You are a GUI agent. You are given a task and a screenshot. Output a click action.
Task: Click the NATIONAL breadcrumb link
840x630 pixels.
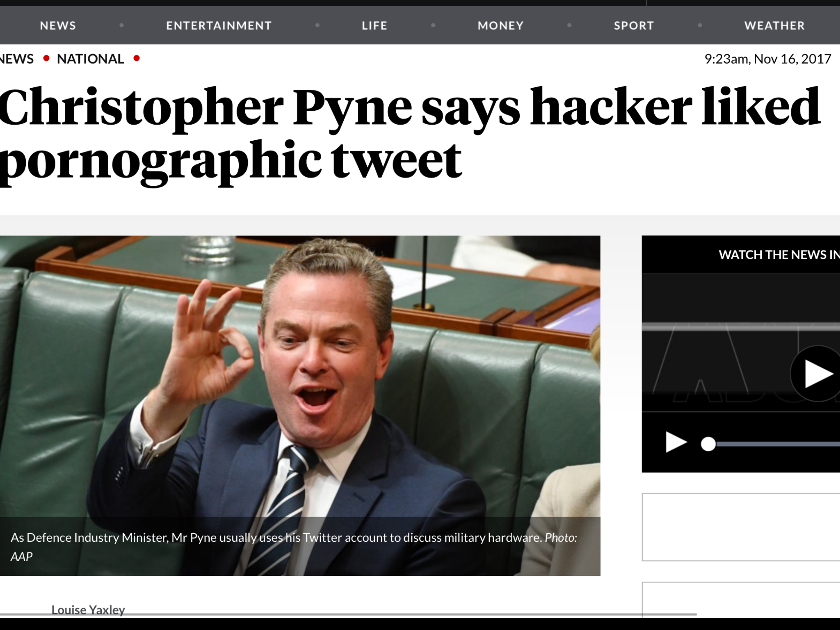[90, 59]
